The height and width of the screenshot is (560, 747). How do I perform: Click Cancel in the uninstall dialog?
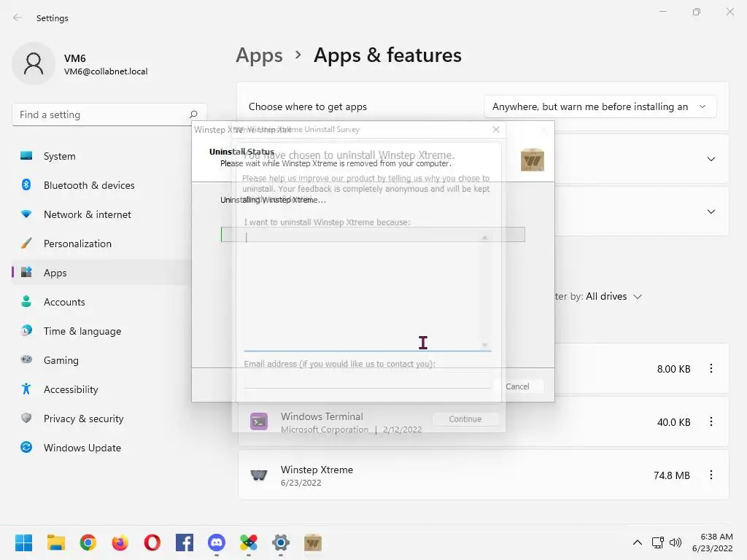pyautogui.click(x=517, y=386)
